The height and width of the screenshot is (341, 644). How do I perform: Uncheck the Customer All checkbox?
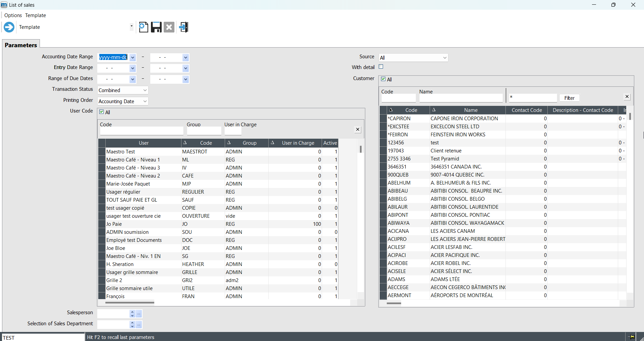tap(383, 79)
